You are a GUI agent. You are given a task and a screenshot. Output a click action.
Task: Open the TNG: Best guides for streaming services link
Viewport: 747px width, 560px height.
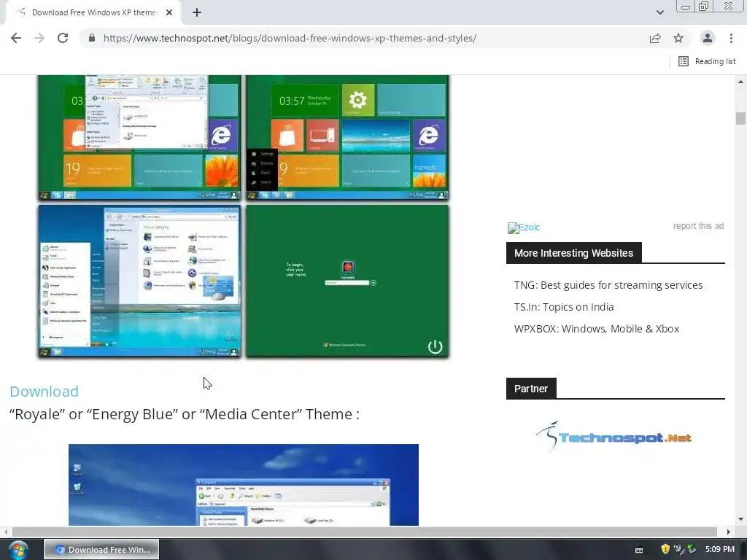coord(608,285)
